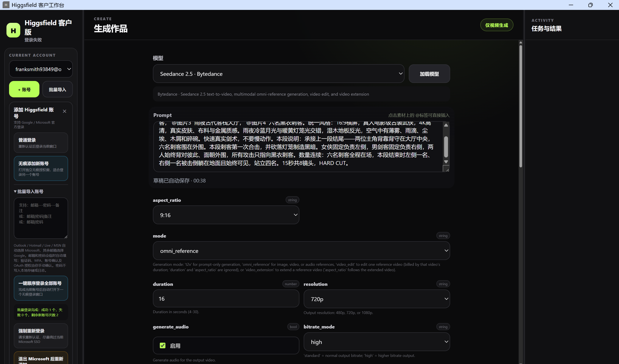Click the prompt text scrollbar thumb

point(446,147)
